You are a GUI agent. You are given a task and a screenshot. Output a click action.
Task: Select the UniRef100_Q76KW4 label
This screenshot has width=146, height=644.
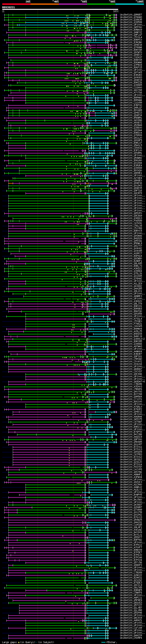[131, 47]
